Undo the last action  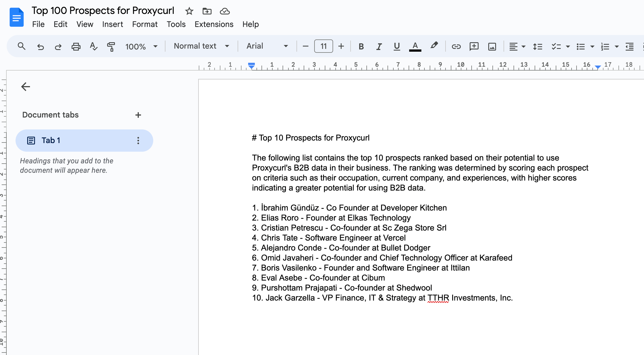41,46
